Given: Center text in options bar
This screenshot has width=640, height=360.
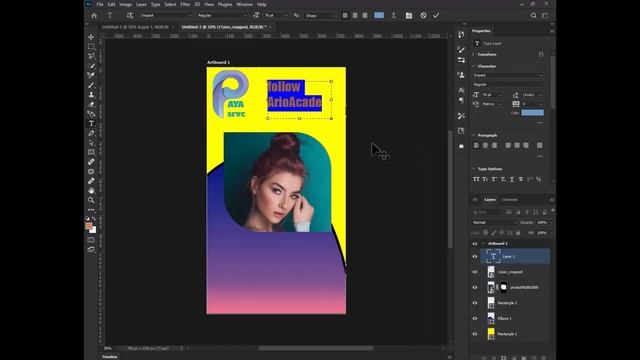Looking at the screenshot, I should point(355,16).
